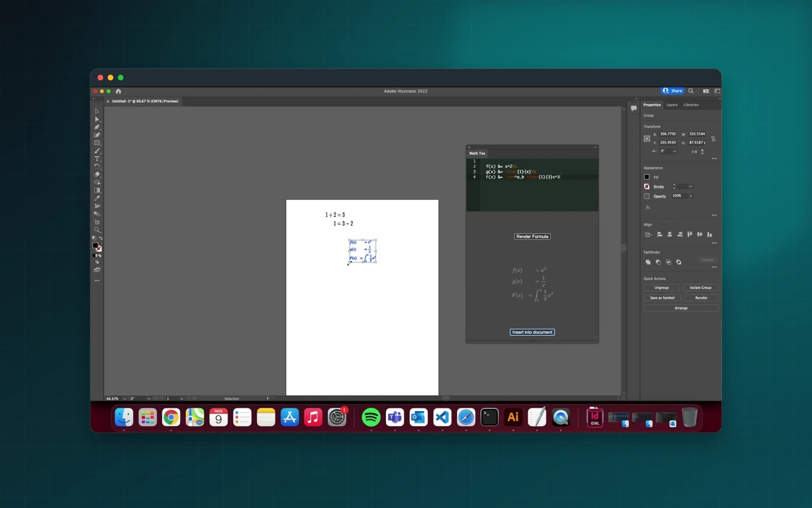Switch to the Layers tab
The width and height of the screenshot is (812, 508).
point(672,105)
